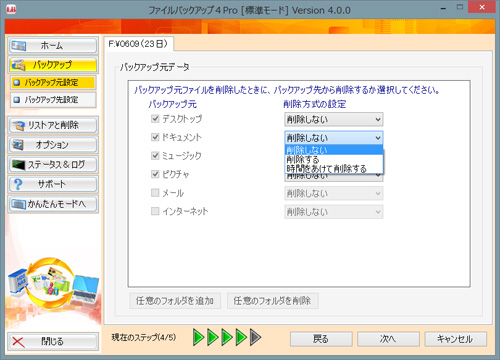Click the backup folder icon beside バックアップ
The image size is (500, 360).
click(x=18, y=65)
